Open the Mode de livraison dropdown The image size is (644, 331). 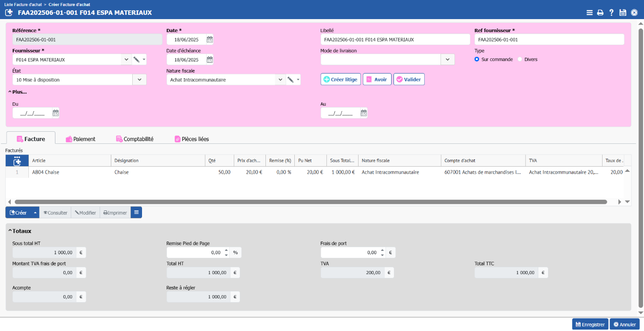[x=447, y=60]
